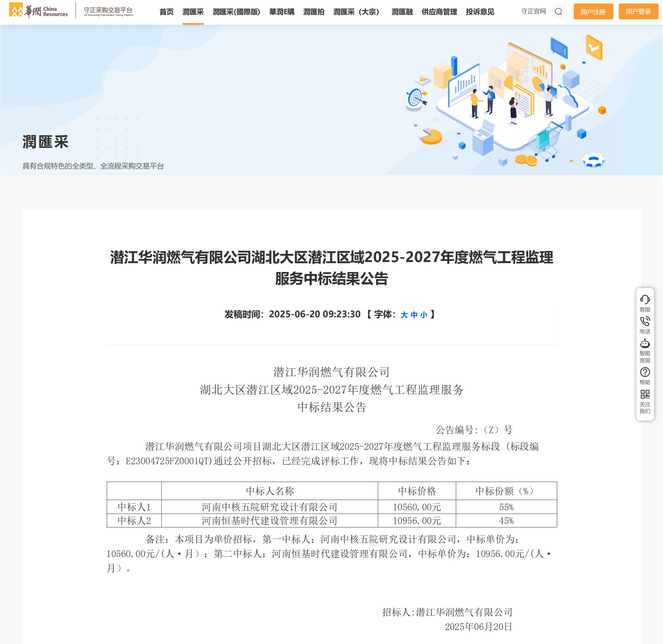Set font size to 大
663x644 pixels.
pyautogui.click(x=404, y=315)
